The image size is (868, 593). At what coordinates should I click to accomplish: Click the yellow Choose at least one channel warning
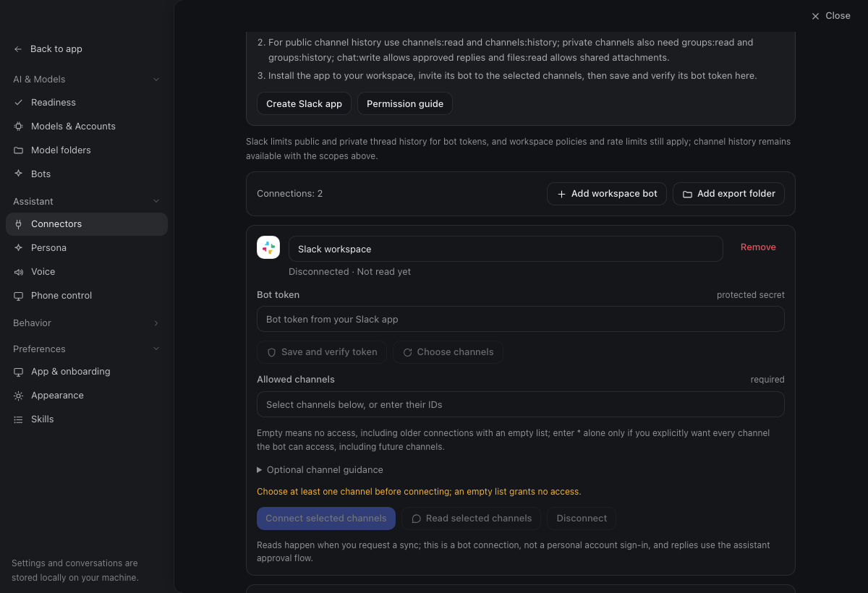[419, 492]
